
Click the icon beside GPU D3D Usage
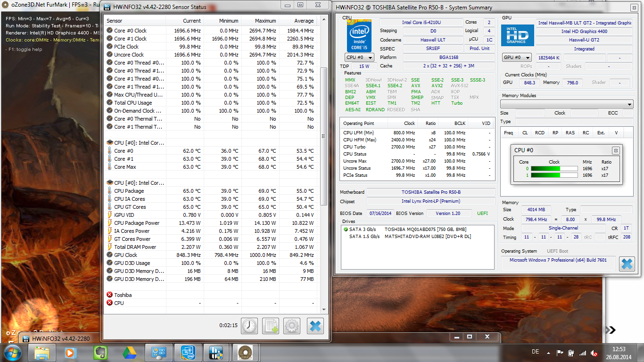pyautogui.click(x=110, y=263)
